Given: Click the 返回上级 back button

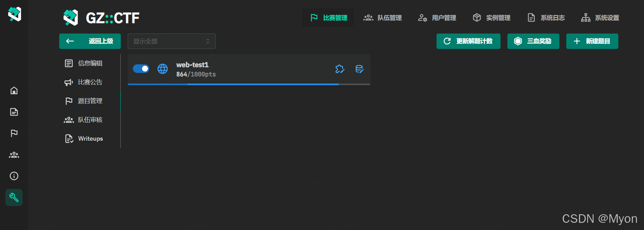Looking at the screenshot, I should tap(90, 41).
